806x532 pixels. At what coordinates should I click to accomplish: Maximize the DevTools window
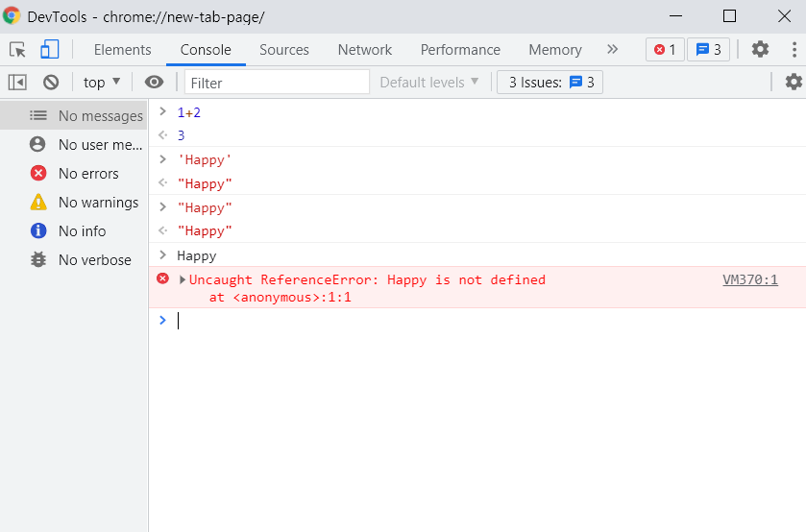click(x=729, y=16)
